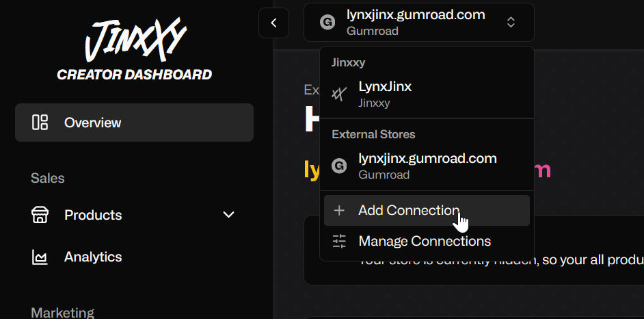The height and width of the screenshot is (319, 644).
Task: Open Products in the sidebar
Action: pos(134,215)
